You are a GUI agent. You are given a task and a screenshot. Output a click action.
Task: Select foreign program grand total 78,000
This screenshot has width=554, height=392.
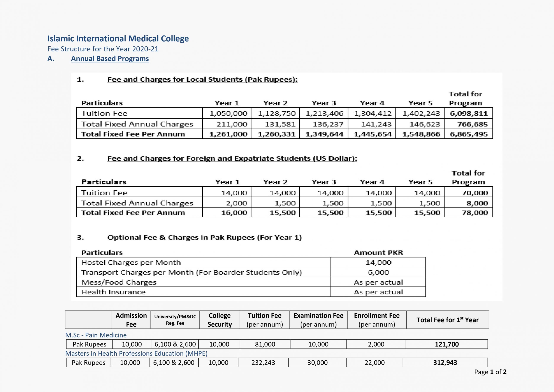coord(475,213)
